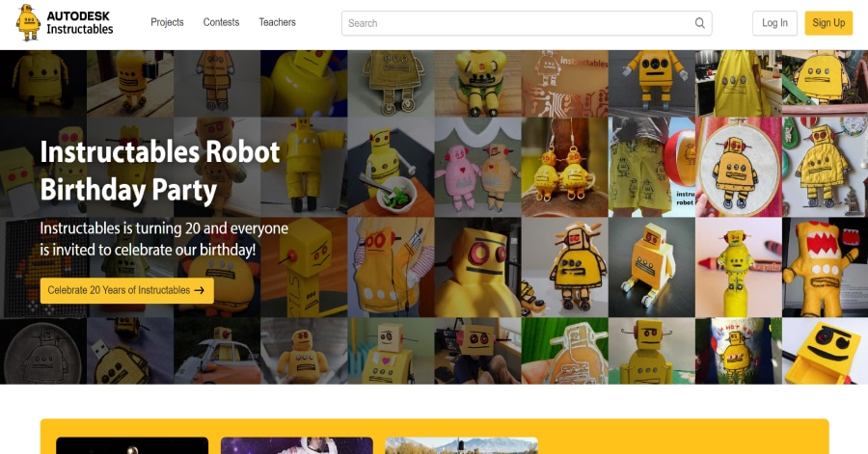Select the robot with salad bowl photo

pos(391,167)
